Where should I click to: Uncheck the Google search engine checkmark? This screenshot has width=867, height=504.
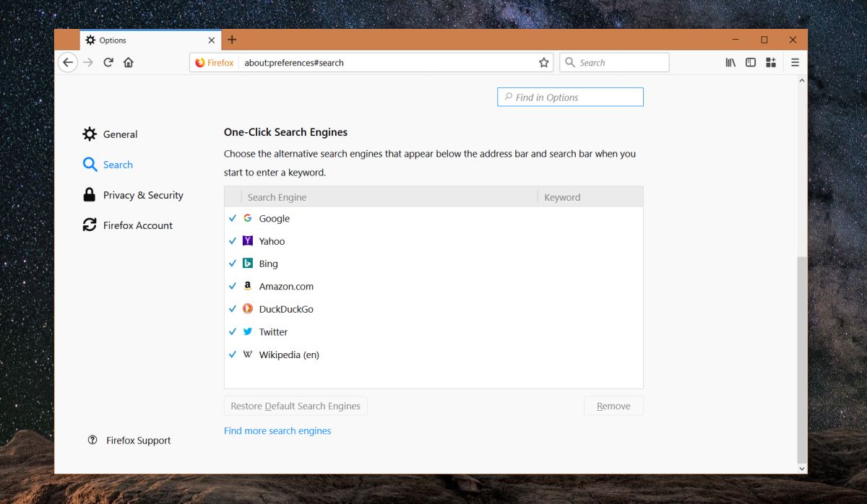(x=233, y=218)
